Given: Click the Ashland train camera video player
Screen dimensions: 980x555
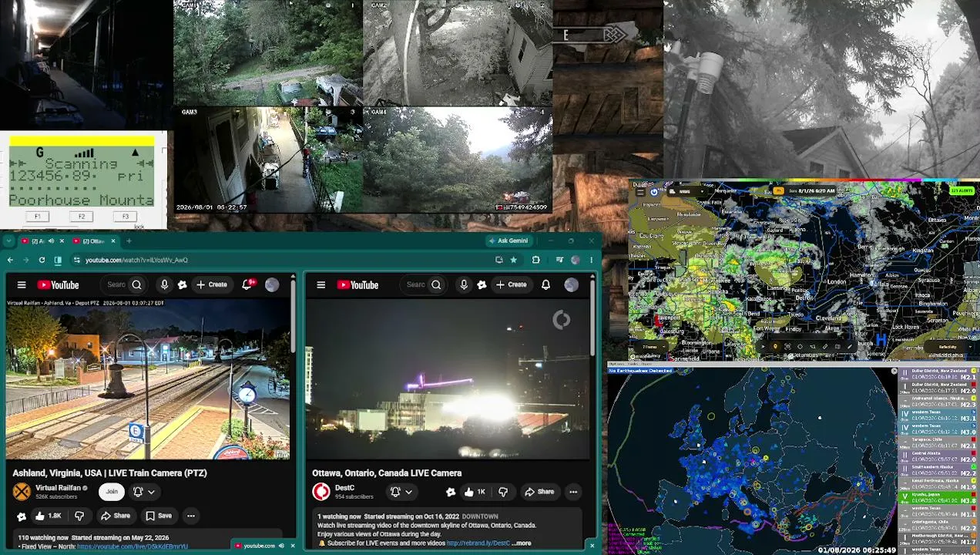Looking at the screenshot, I should click(x=148, y=378).
